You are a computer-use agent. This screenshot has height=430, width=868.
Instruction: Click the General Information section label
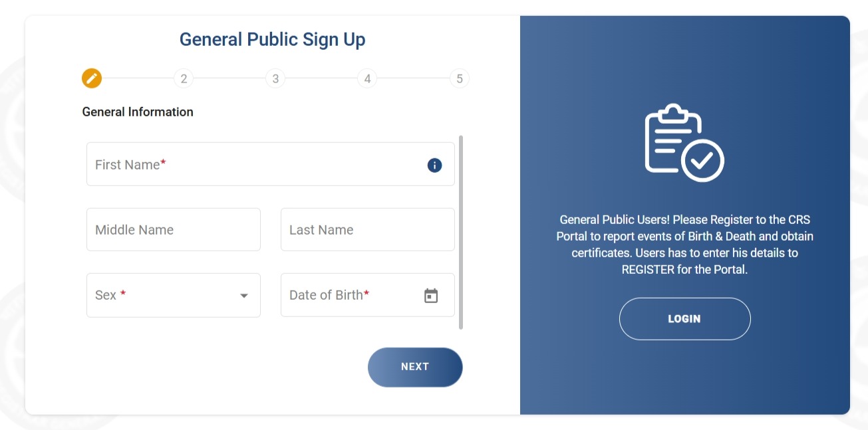click(x=137, y=112)
